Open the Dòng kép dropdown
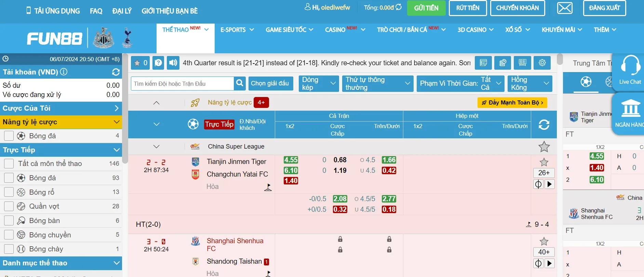 coord(319,83)
